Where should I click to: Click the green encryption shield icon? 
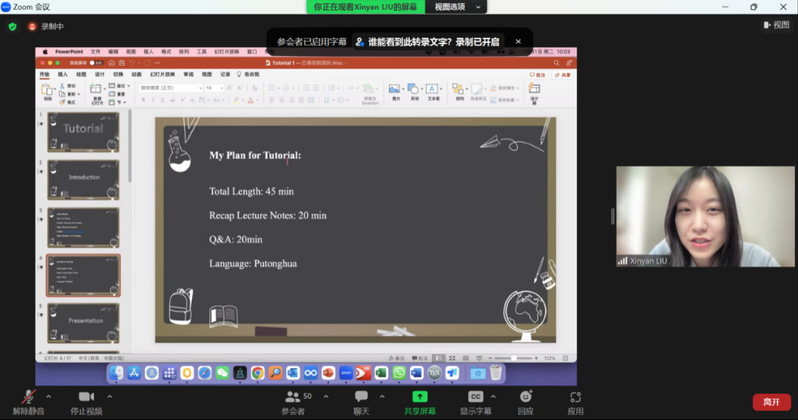tap(12, 27)
